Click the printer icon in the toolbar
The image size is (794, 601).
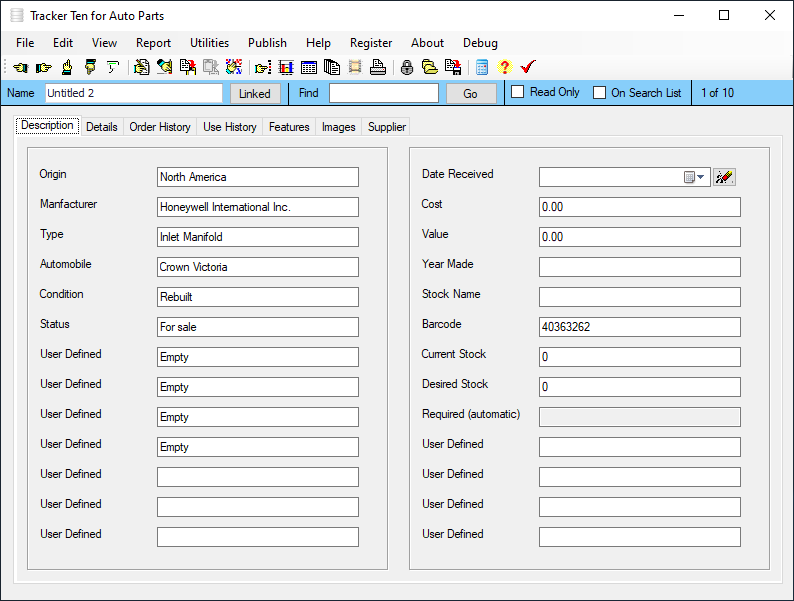(378, 68)
